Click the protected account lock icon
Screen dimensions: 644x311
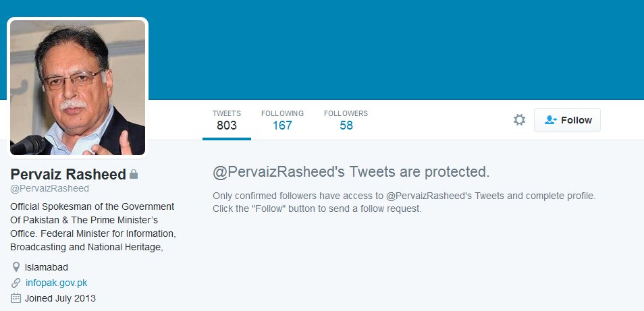coord(134,174)
